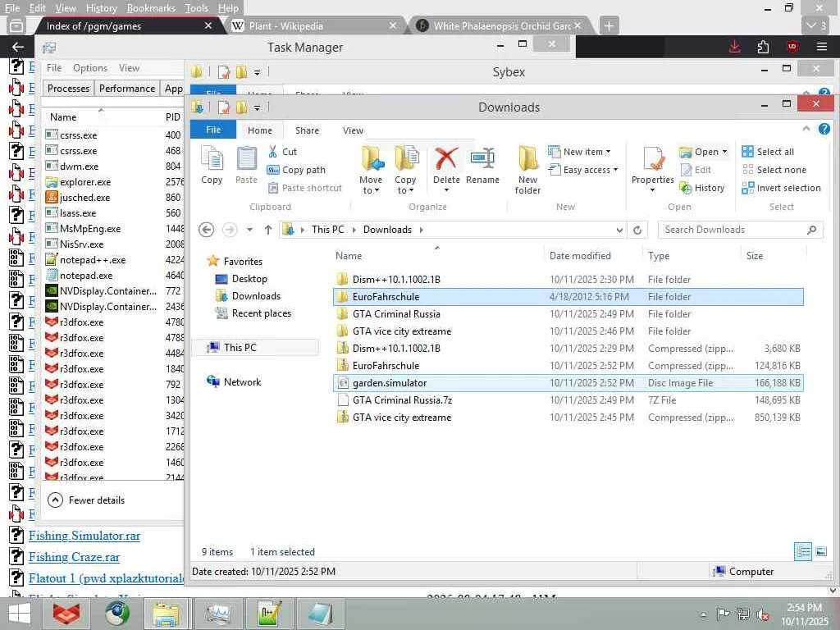
Task: Click This PC in the address breadcrumb
Action: click(x=328, y=230)
